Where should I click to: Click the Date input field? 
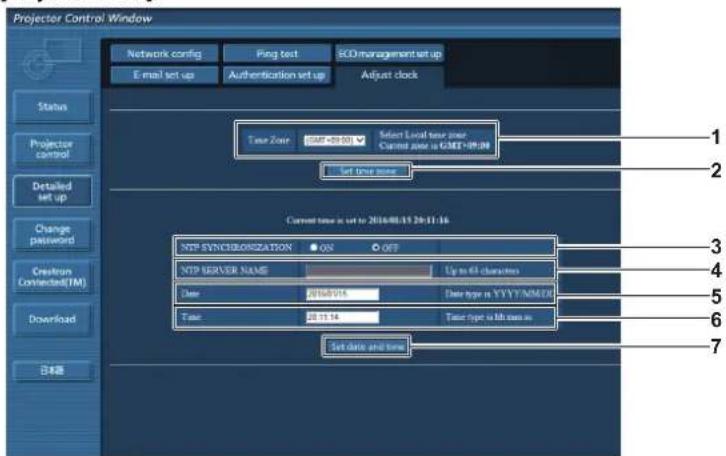pos(343,294)
